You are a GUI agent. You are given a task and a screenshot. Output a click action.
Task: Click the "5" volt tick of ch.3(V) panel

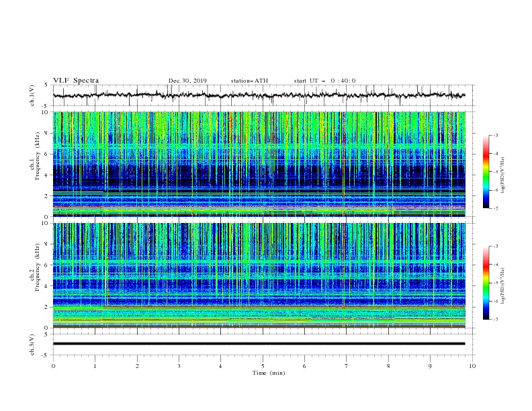[x=46, y=334]
